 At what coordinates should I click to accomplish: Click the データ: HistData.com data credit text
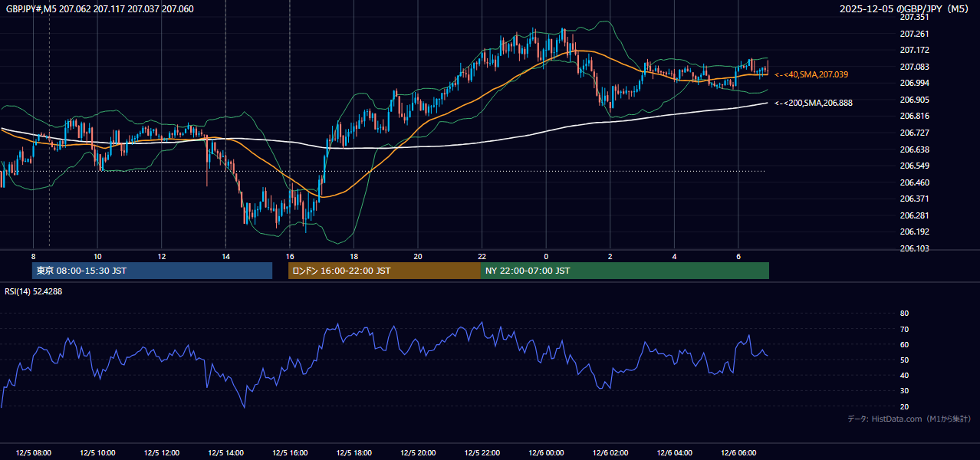point(909,419)
